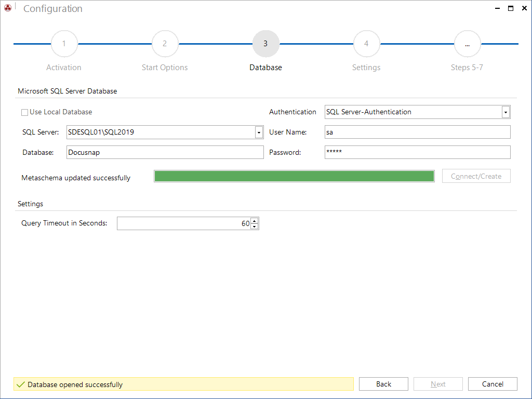Click the SQL Server-Authentication combo box text
This screenshot has height=399, width=532.
[368, 112]
